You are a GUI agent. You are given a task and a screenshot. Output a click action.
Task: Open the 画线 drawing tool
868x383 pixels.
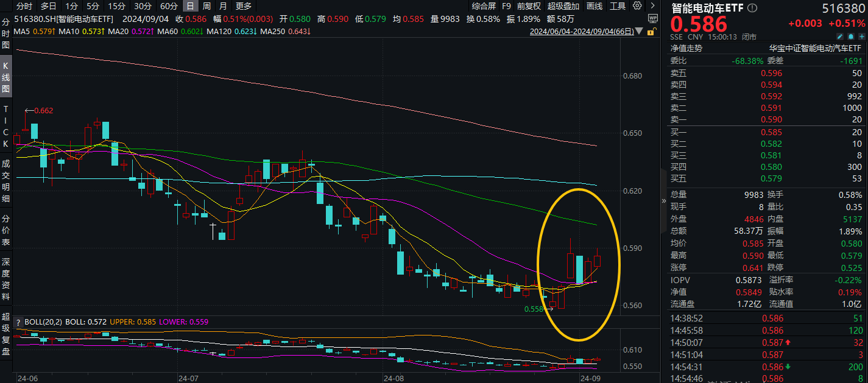594,5
